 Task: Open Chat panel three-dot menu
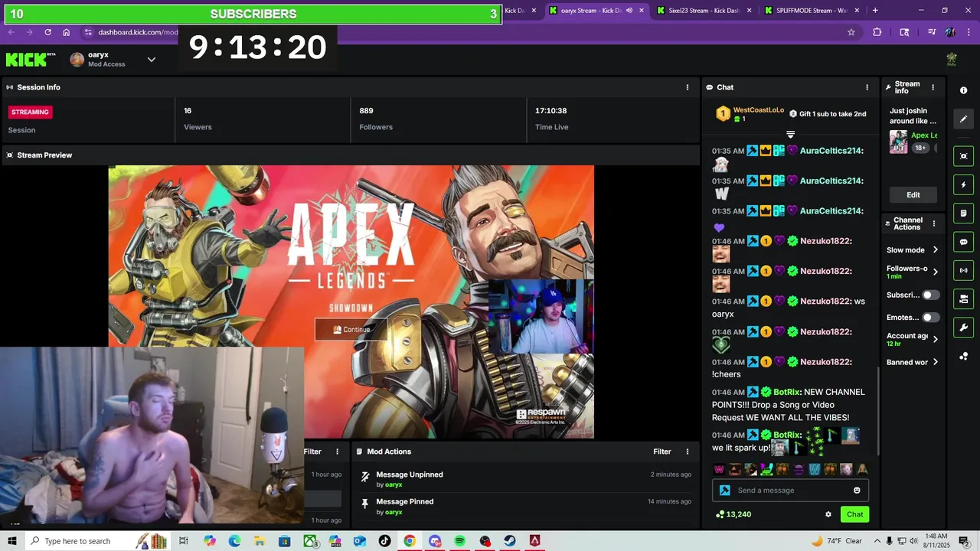[867, 87]
